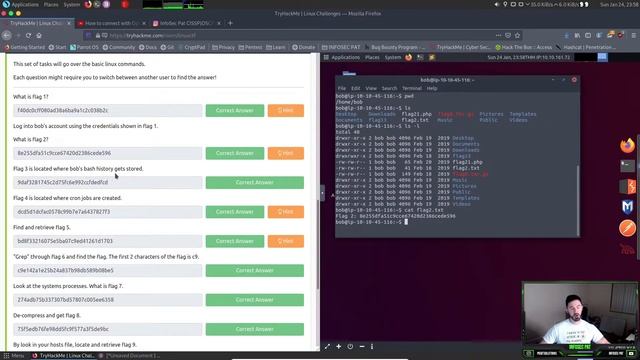Click the volume speaker icon in system tray
The image size is (640, 360).
497,4
